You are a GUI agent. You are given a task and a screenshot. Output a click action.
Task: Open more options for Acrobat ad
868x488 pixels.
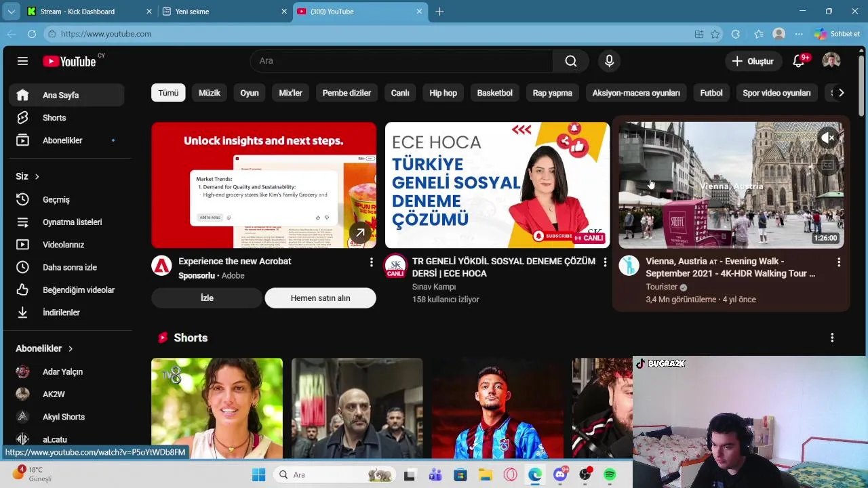pyautogui.click(x=371, y=262)
